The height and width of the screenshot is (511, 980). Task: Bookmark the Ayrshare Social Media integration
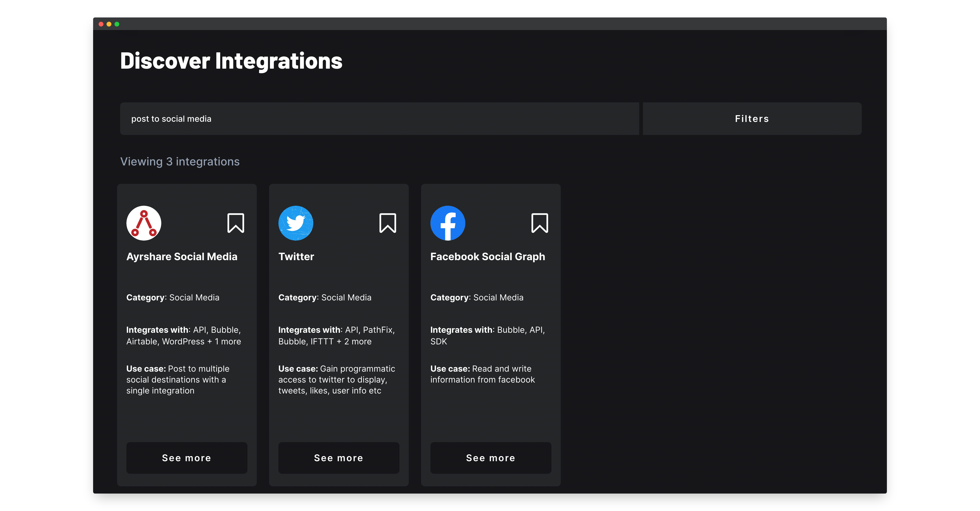(236, 223)
